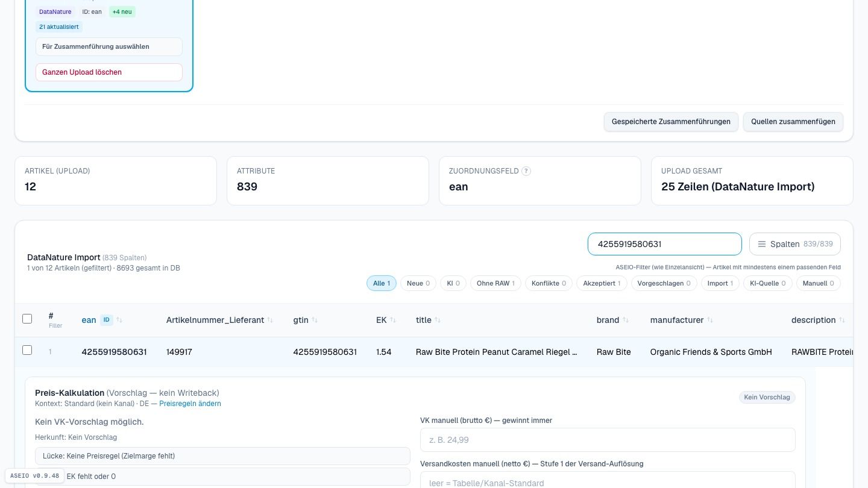Toggle the select-all checkbox in table header
Image resolution: width=868 pixels, height=488 pixels.
coord(27,319)
